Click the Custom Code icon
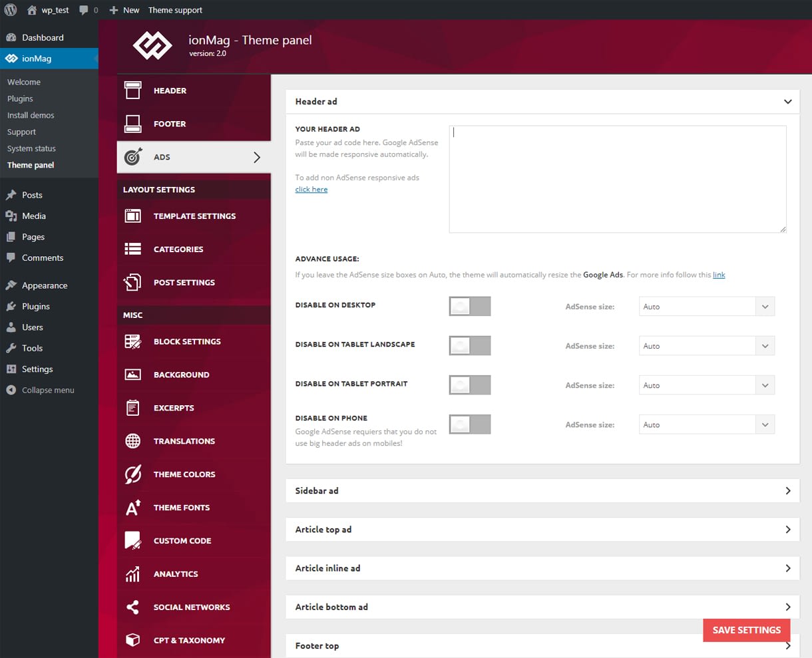The width and height of the screenshot is (812, 658). click(x=133, y=540)
